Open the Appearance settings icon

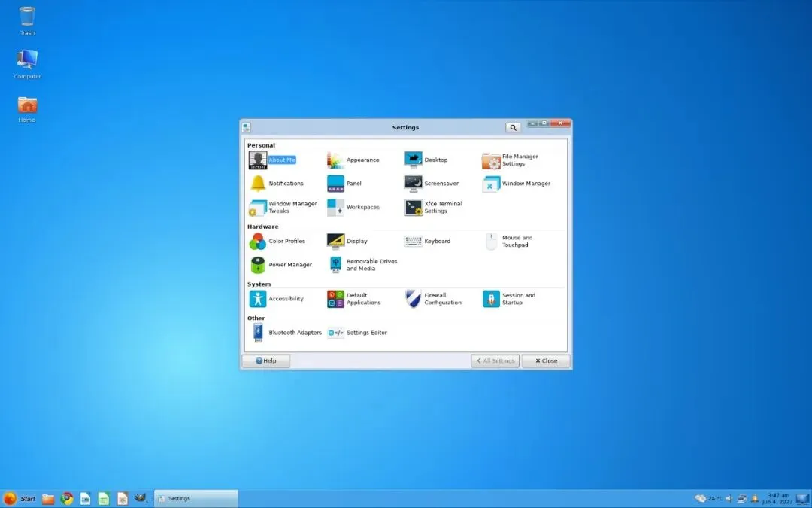tap(335, 160)
